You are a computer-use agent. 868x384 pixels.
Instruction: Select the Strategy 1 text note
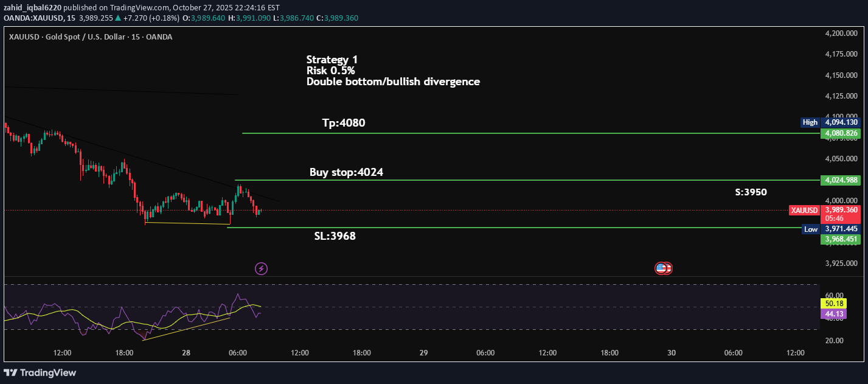(x=332, y=60)
